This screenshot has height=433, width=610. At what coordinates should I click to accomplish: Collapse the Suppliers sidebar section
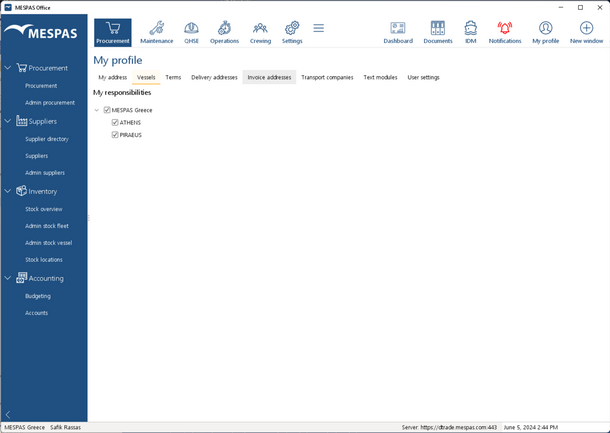click(x=7, y=121)
